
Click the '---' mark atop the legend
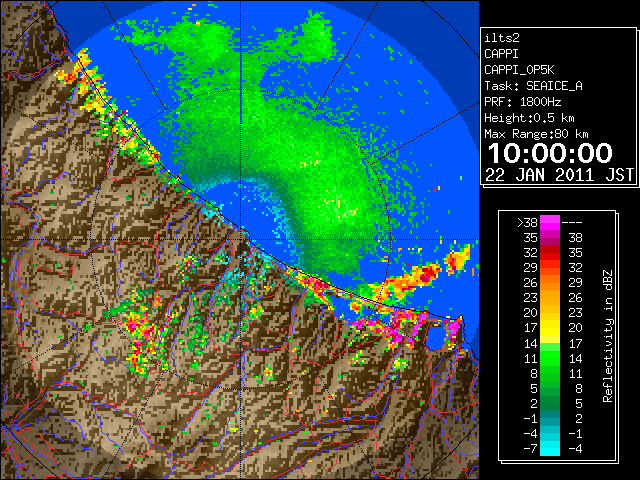pyautogui.click(x=572, y=223)
